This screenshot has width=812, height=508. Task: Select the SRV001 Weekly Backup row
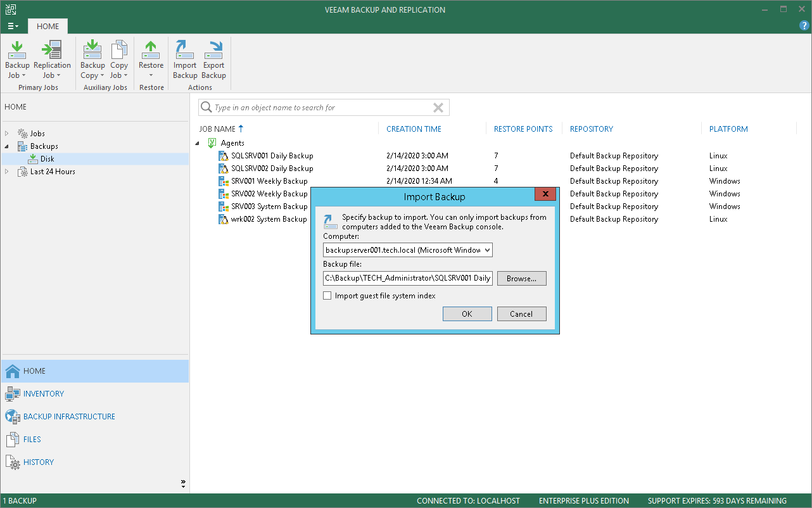494,181
